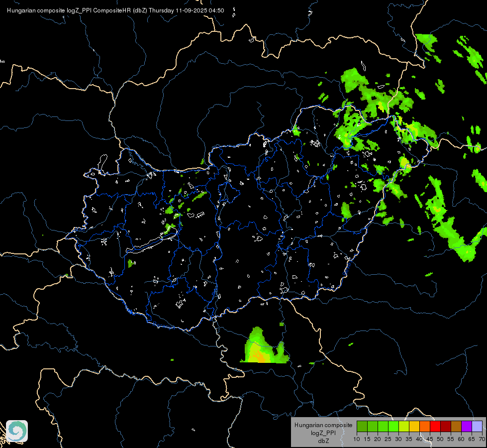Click Lake Balaton's white outline on the map
The image size is (487, 448).
tap(152, 241)
